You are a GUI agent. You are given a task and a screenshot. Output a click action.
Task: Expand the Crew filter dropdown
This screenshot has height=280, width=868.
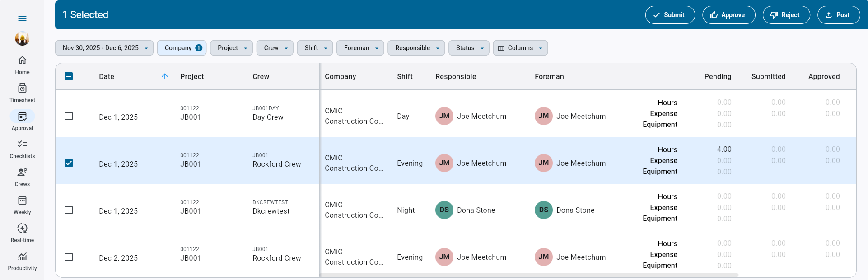click(x=275, y=48)
